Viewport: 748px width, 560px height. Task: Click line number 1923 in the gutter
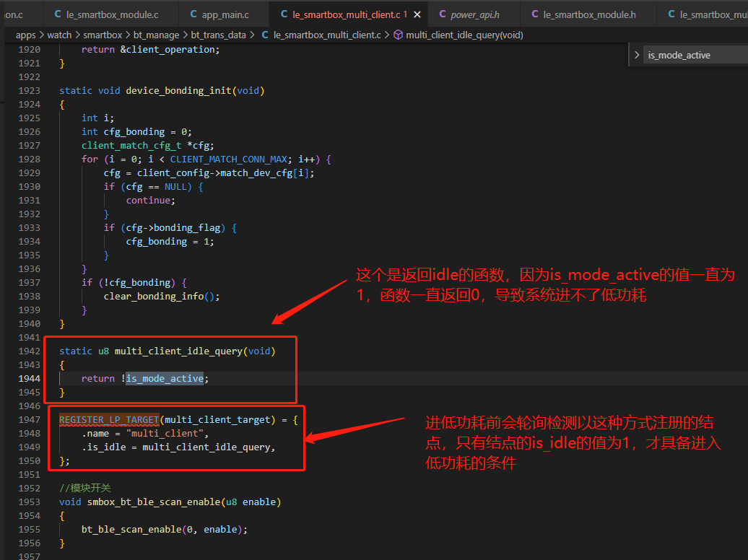[x=30, y=90]
